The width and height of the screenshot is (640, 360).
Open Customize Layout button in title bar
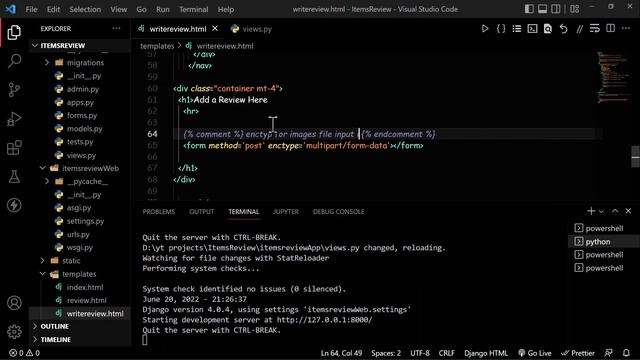pos(574,9)
